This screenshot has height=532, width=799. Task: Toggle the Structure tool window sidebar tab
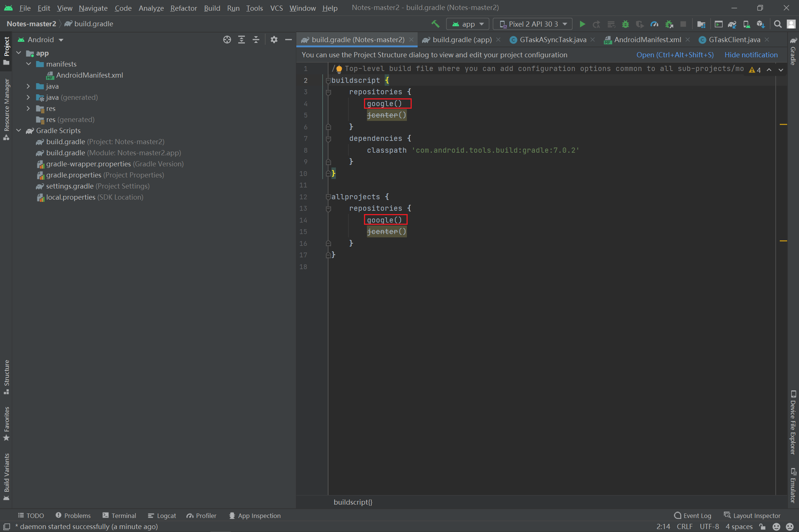(x=6, y=377)
